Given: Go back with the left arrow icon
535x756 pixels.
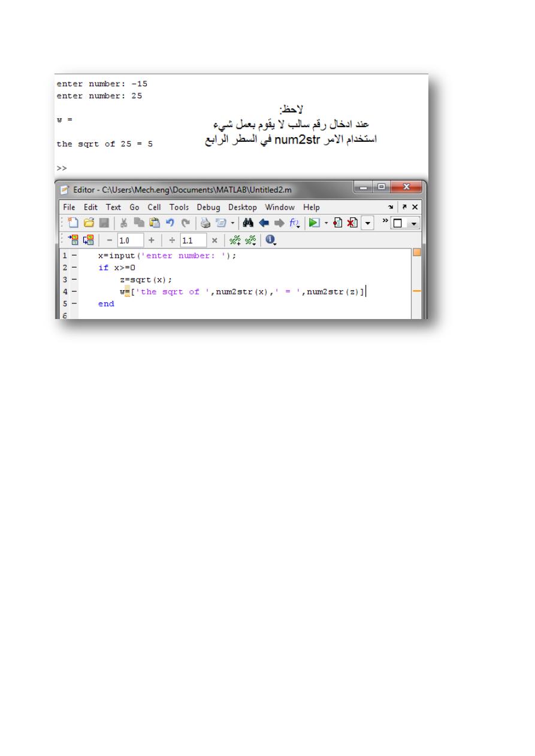Looking at the screenshot, I should tap(264, 223).
